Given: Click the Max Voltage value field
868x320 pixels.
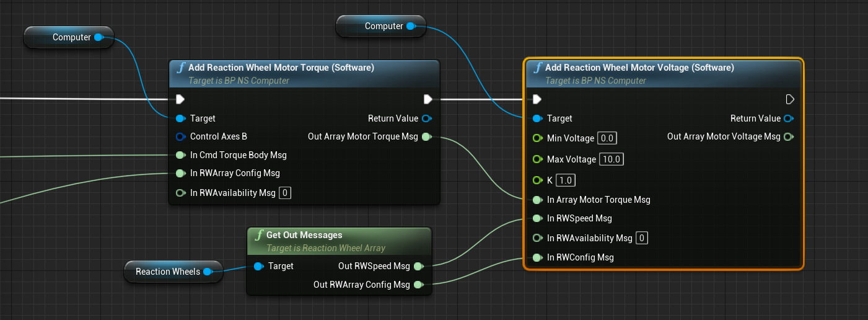Looking at the screenshot, I should pos(612,159).
